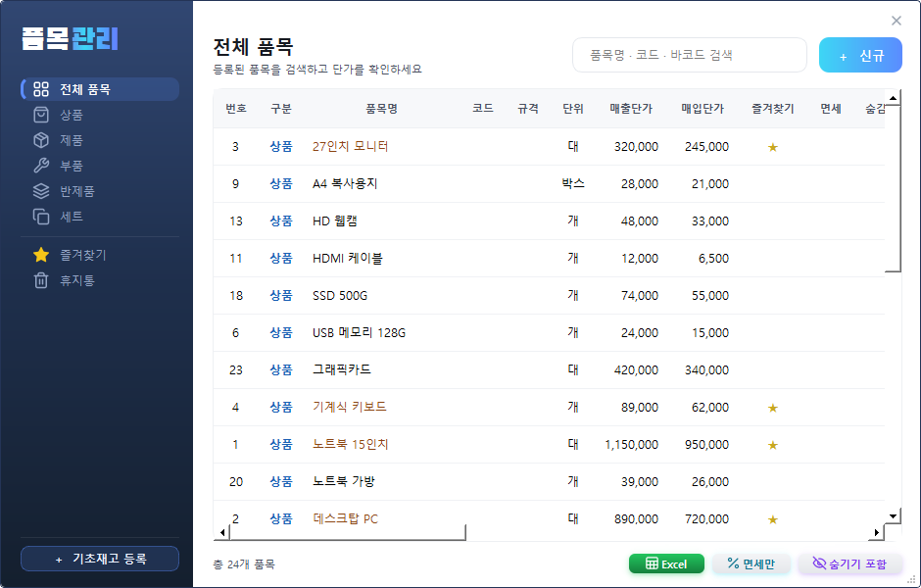
Task: Sort by the 코드 column header
Action: pyautogui.click(x=483, y=109)
